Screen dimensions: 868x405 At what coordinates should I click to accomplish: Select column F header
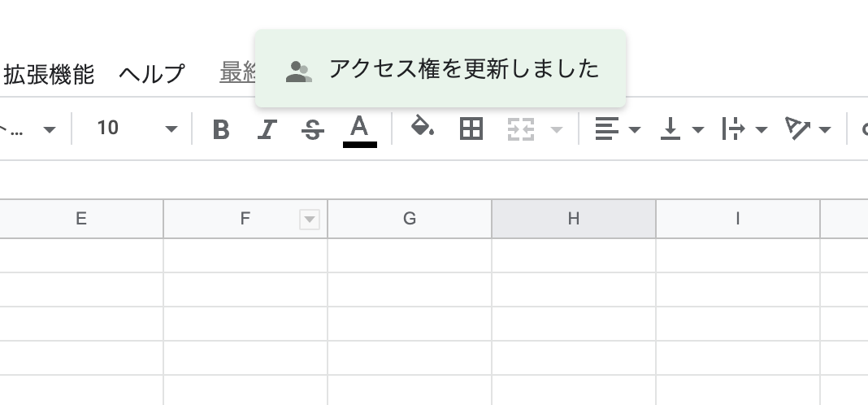point(245,219)
